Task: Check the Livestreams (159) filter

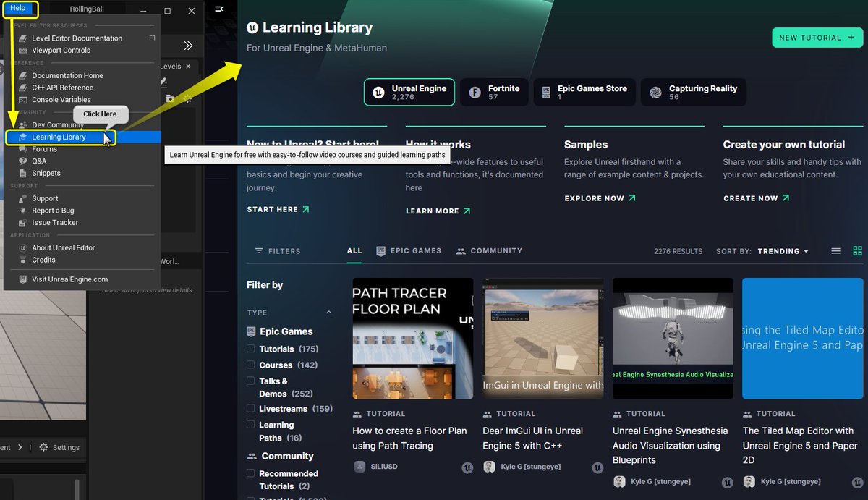Action: (x=251, y=409)
